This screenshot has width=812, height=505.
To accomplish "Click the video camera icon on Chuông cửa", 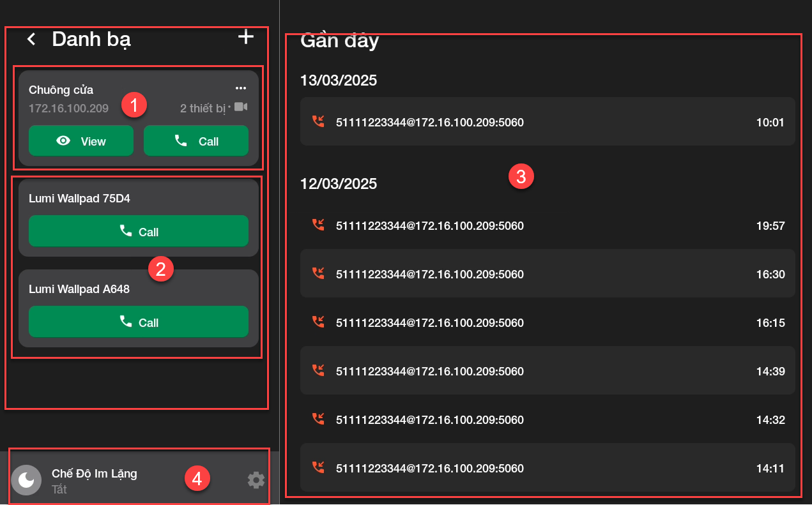I will [240, 107].
